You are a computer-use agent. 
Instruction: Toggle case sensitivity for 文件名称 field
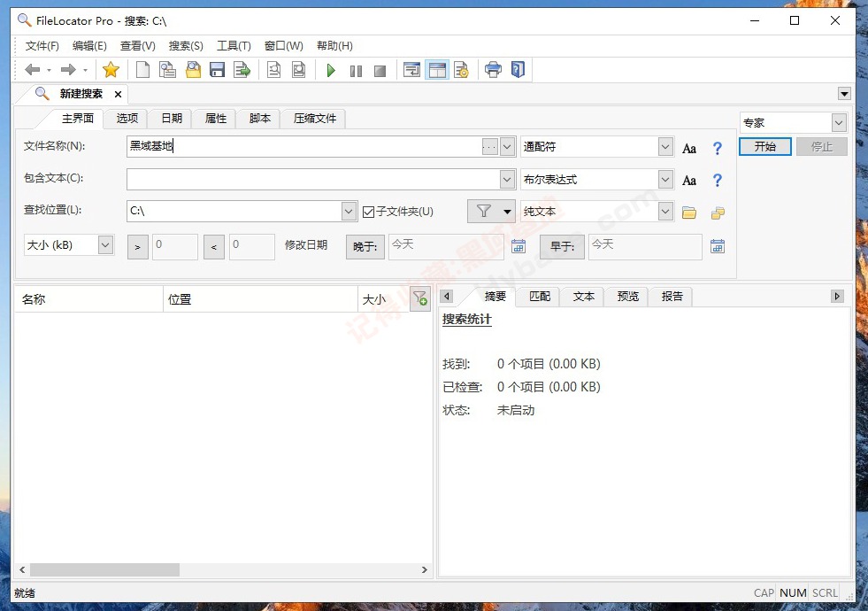pos(689,148)
